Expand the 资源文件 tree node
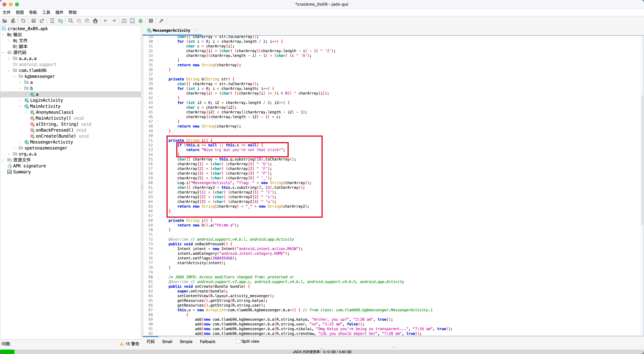The height and width of the screenshot is (354, 644). point(3,160)
